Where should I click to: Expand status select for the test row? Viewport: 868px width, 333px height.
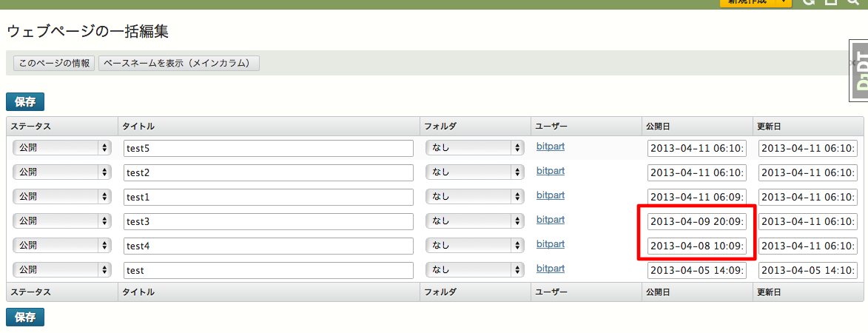62,270
